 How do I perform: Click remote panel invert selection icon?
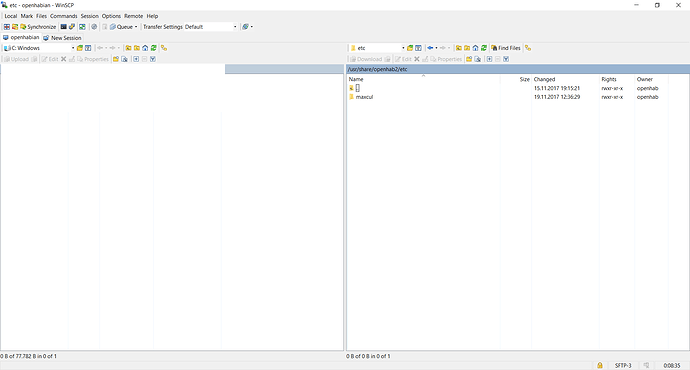506,59
